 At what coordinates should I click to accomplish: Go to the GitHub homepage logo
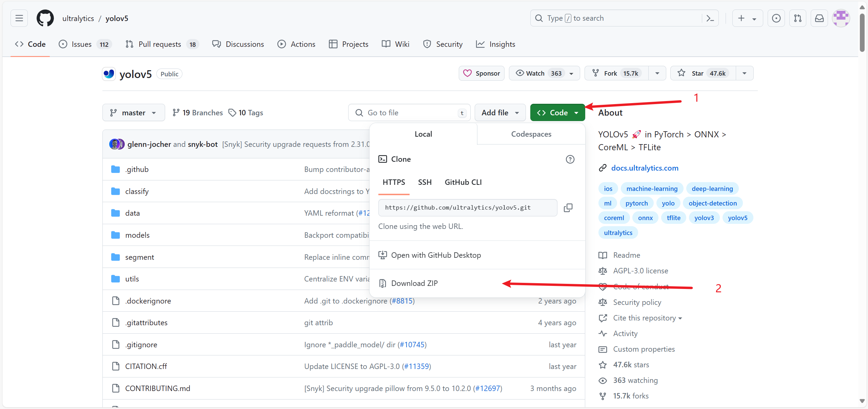[x=45, y=18]
